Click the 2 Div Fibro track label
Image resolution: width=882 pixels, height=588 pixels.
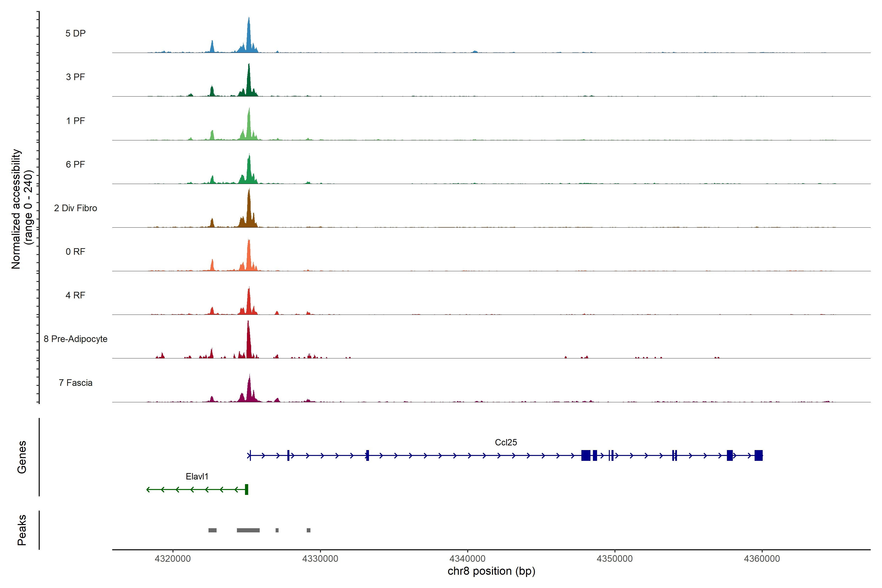pyautogui.click(x=75, y=208)
